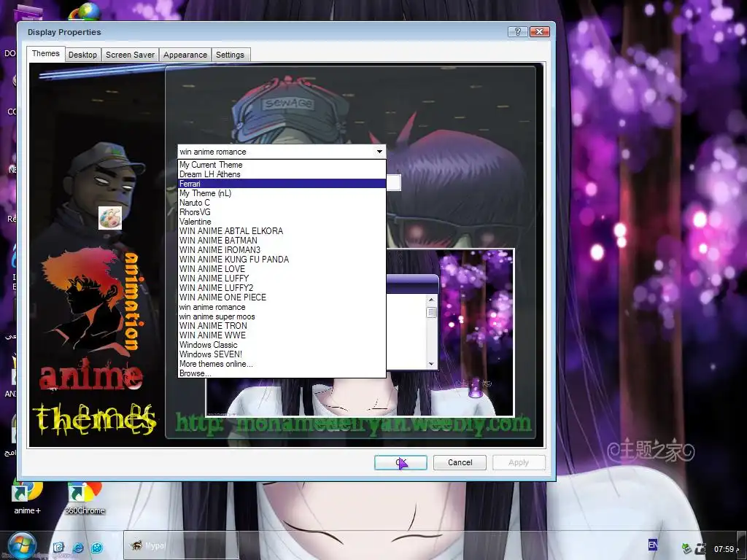Click 'More themes online...' entry
Screen dimensions: 747x560
[x=282, y=364]
